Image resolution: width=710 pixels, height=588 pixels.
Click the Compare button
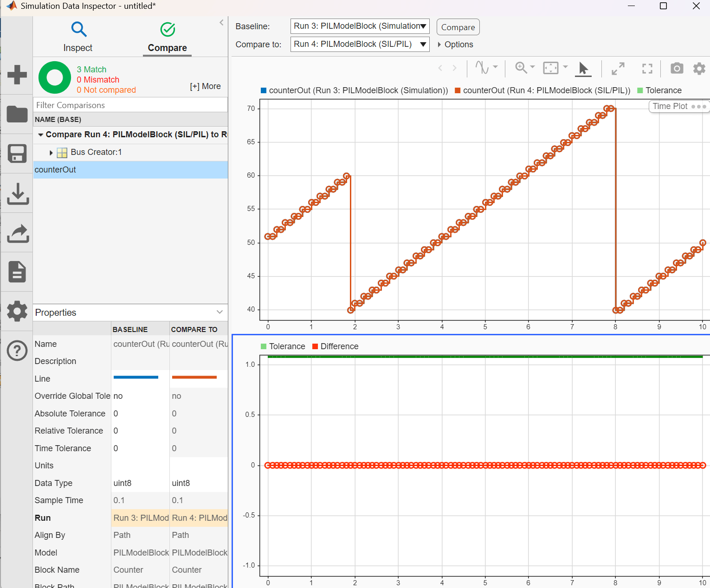coord(458,27)
